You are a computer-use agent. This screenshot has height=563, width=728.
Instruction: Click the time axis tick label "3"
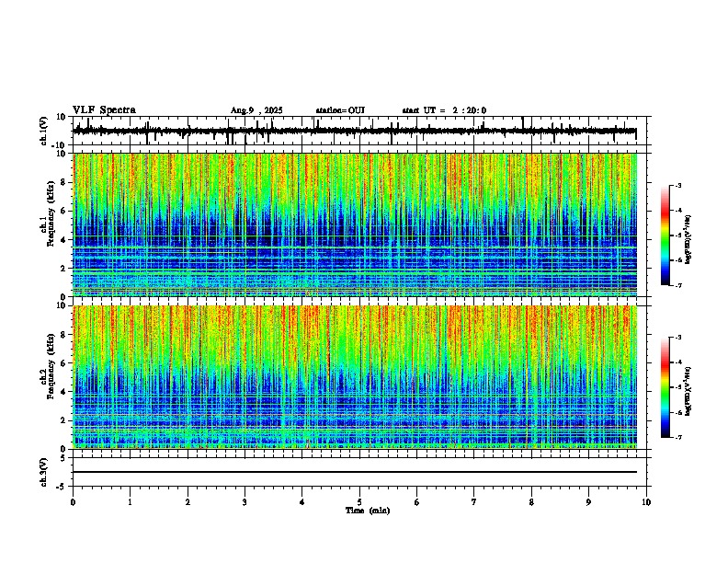click(x=245, y=502)
